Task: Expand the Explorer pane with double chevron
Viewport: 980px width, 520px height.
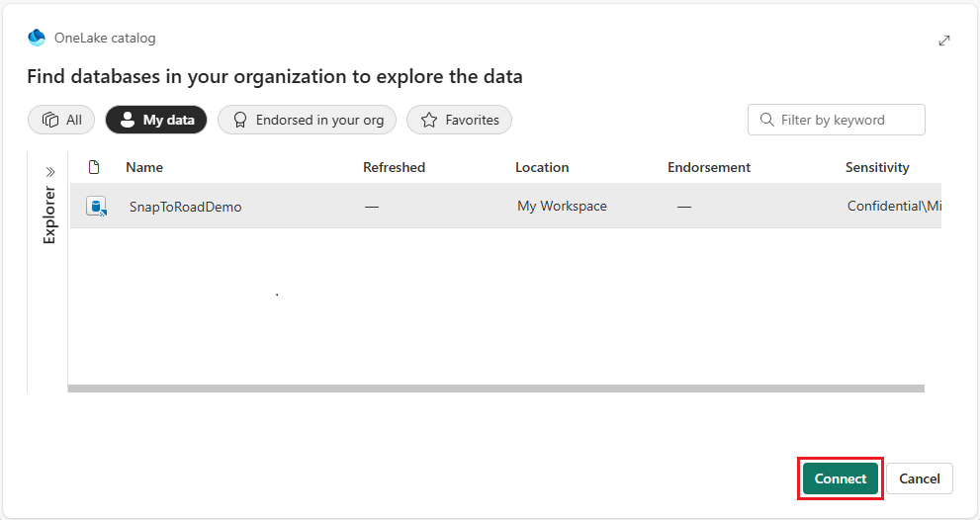Action: (x=50, y=172)
